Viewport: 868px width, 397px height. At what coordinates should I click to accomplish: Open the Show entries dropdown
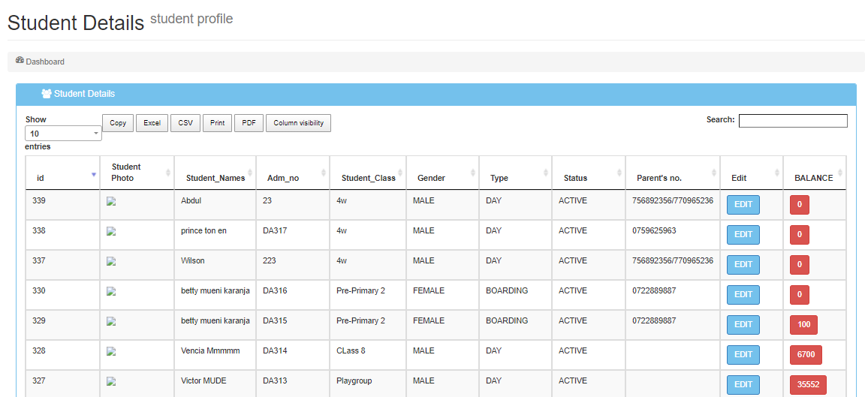point(63,134)
